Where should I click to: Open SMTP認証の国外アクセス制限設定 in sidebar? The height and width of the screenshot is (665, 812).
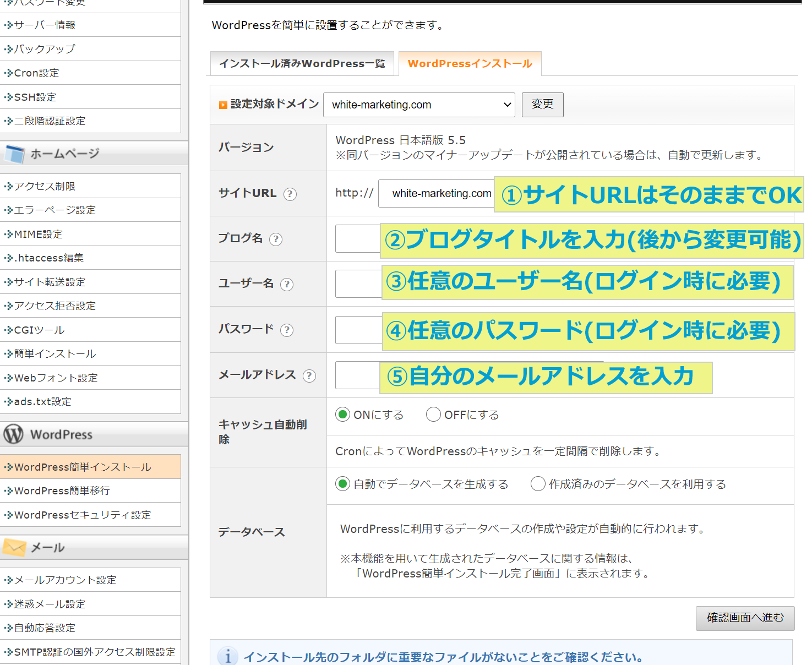[x=90, y=652]
